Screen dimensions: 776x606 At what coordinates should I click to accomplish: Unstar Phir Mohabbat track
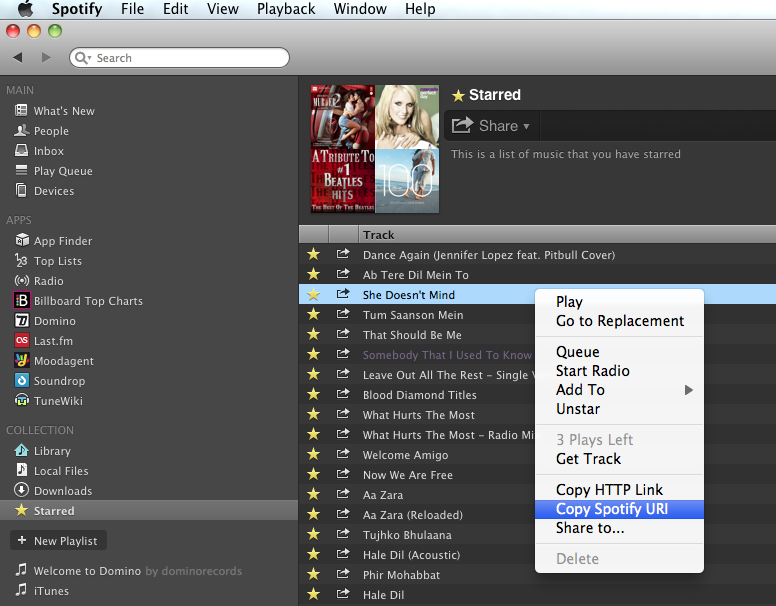[x=313, y=574]
